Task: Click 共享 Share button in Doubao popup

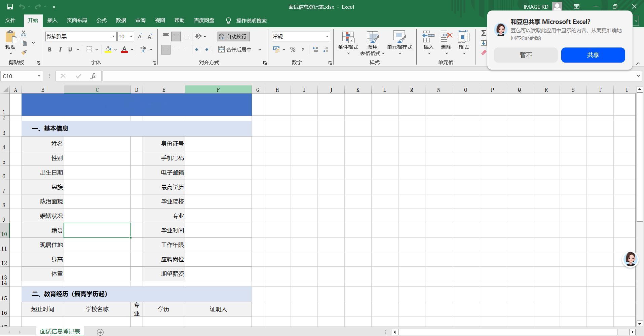Action: 593,55
